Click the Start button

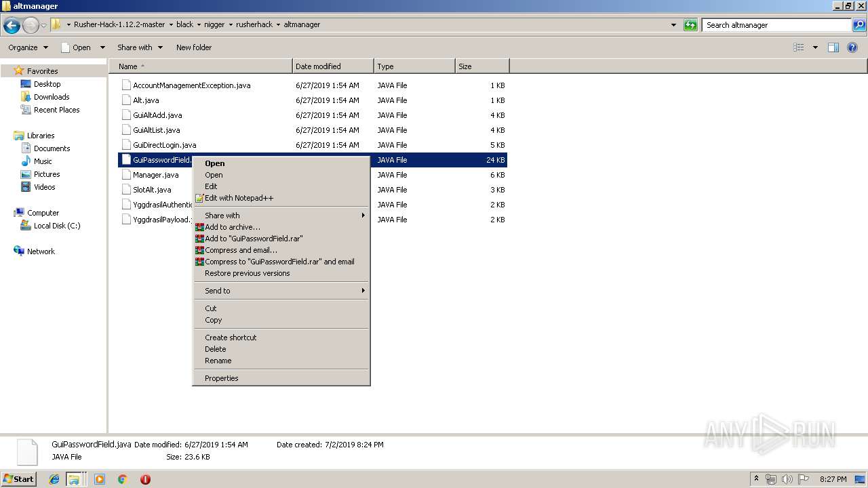coord(18,479)
